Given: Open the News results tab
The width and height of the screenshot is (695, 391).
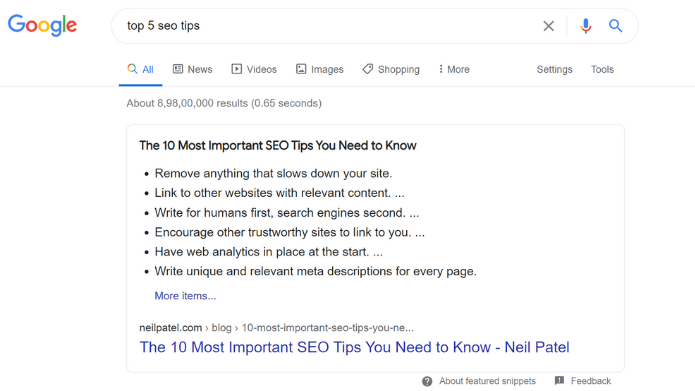Looking at the screenshot, I should click(192, 69).
